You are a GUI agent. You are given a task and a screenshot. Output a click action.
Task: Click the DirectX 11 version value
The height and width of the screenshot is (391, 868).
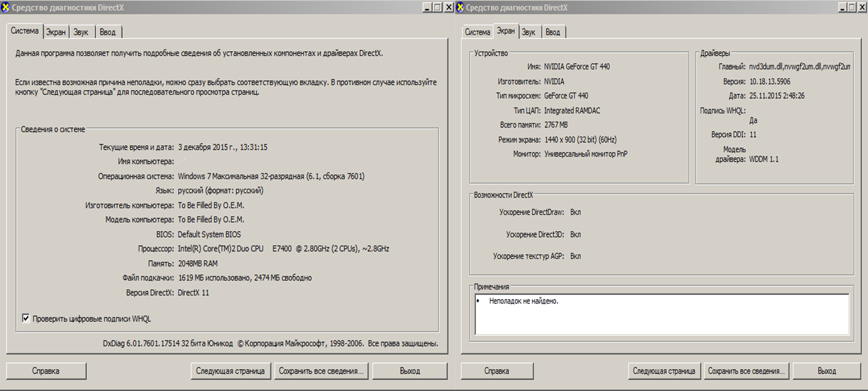click(193, 293)
